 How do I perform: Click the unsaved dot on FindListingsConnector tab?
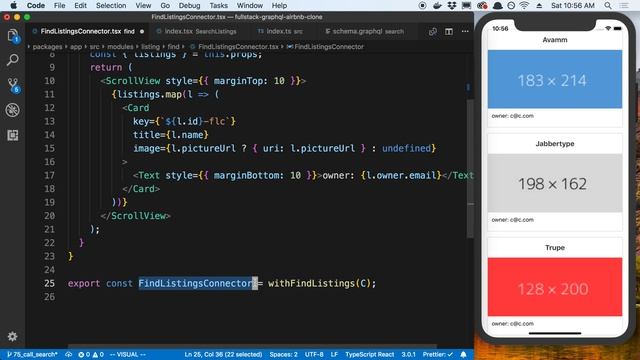click(x=142, y=31)
